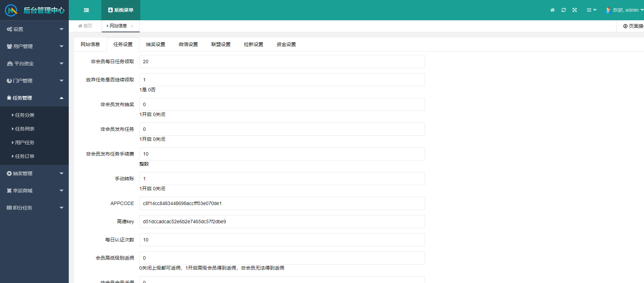This screenshot has width=644, height=283.
Task: Click the home icon in top bar
Action: [x=552, y=10]
